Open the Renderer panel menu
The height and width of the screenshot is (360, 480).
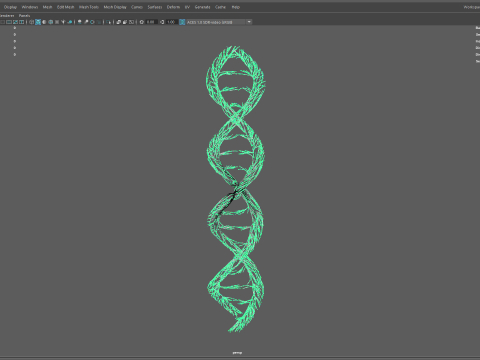click(7, 16)
